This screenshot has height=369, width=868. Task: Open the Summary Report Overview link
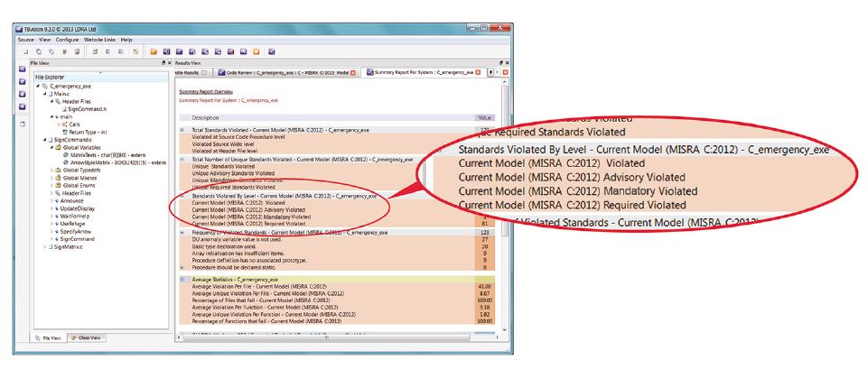click(206, 91)
